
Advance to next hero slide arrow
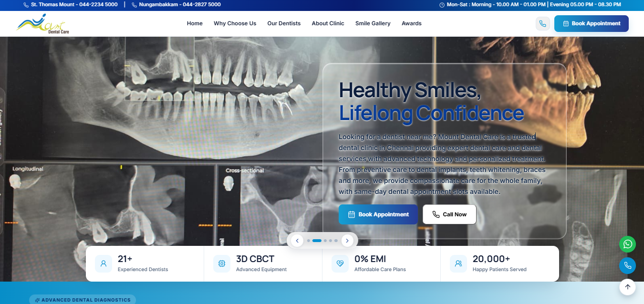(x=347, y=241)
